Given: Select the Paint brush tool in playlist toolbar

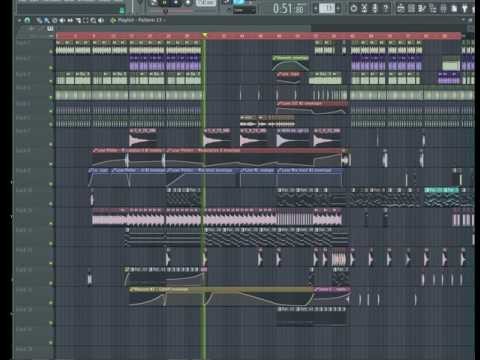Looking at the screenshot, I should 47,21.
